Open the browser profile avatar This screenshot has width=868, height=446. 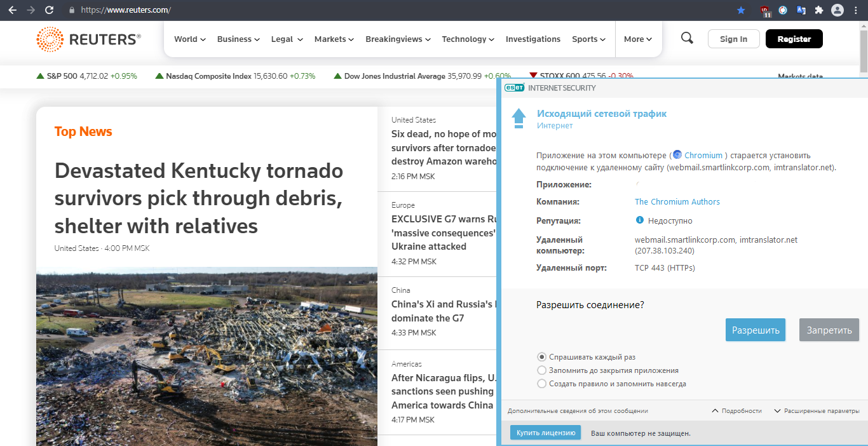(x=837, y=10)
